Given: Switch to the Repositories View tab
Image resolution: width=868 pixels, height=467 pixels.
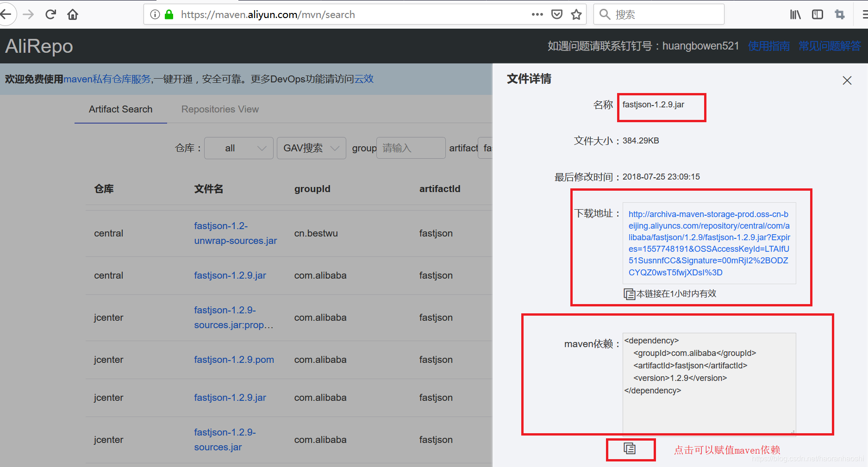Looking at the screenshot, I should [x=220, y=109].
